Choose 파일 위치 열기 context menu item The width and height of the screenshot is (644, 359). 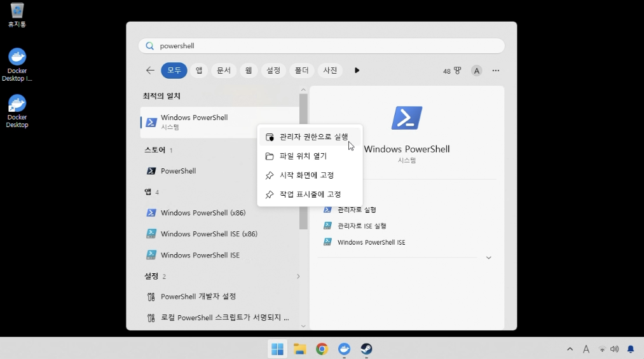(310, 156)
